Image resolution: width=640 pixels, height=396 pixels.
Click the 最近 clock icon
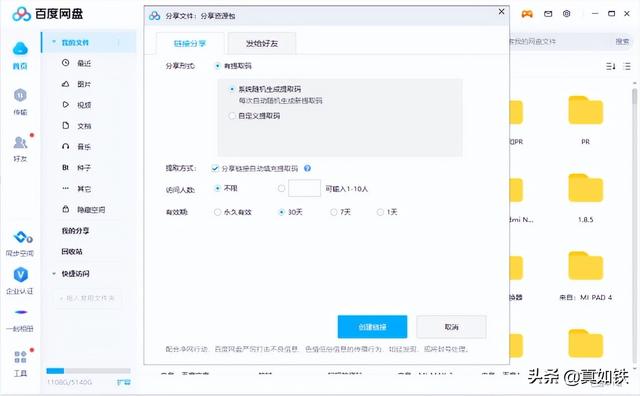coord(65,63)
